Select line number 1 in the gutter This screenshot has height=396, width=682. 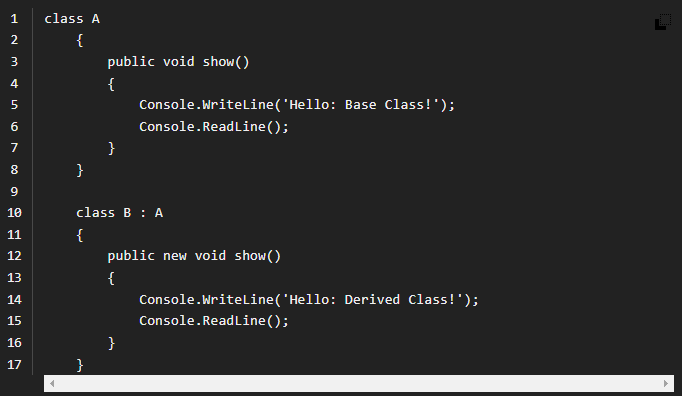coord(14,19)
